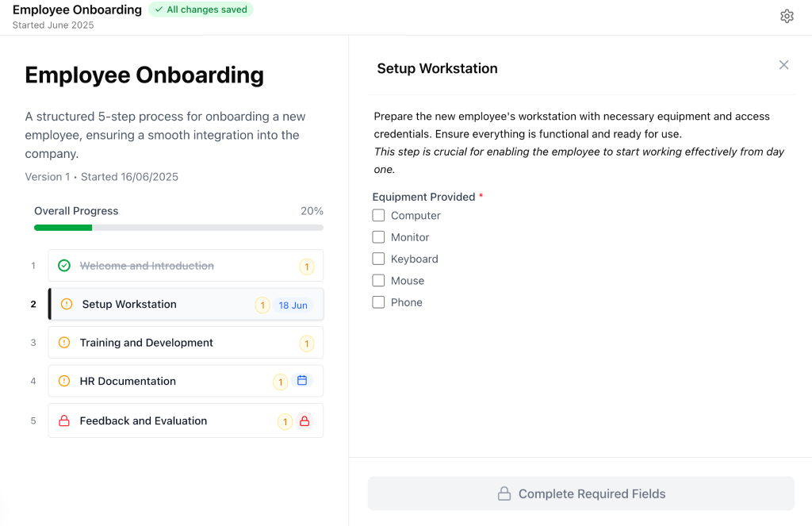Close the Setup Workstation panel

pyautogui.click(x=783, y=65)
